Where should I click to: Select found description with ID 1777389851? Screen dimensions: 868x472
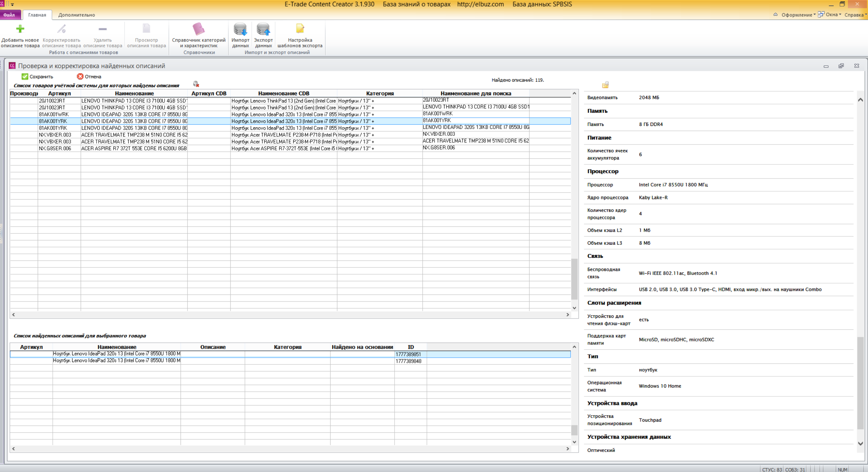pyautogui.click(x=290, y=354)
